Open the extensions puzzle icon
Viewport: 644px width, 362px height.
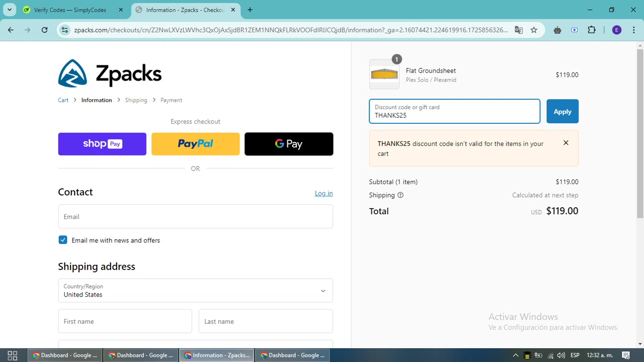[x=592, y=30]
